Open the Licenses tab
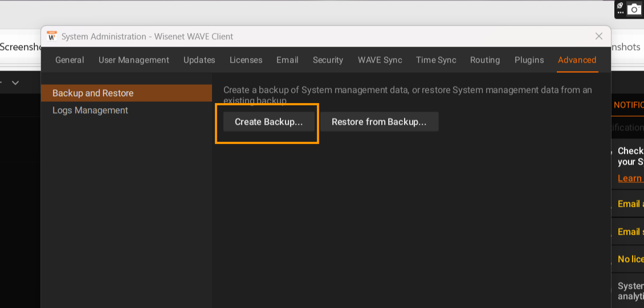Screen dimensions: 644x308 (246, 60)
